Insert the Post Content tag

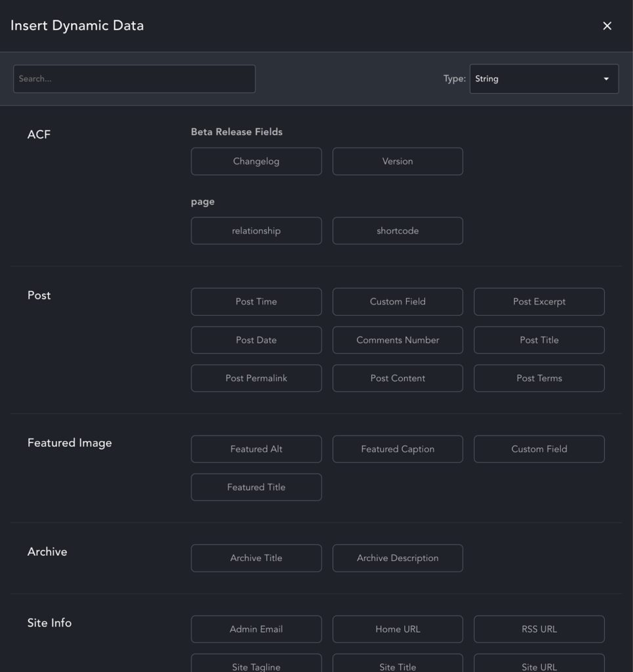[398, 378]
